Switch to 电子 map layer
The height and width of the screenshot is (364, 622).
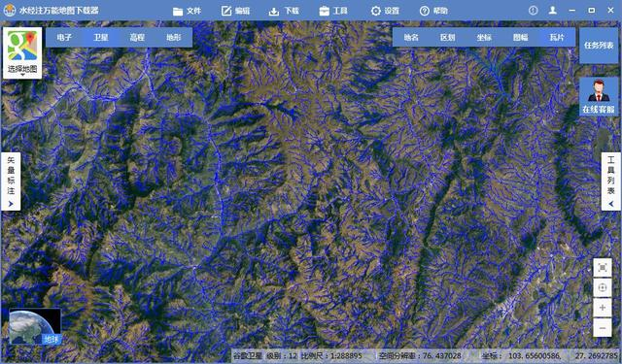point(64,37)
